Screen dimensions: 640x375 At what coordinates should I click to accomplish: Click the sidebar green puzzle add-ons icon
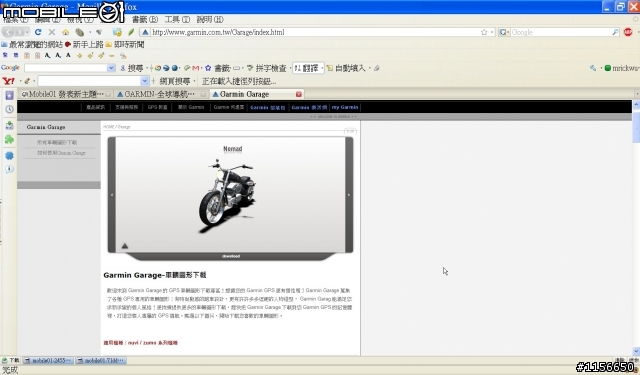point(9,140)
